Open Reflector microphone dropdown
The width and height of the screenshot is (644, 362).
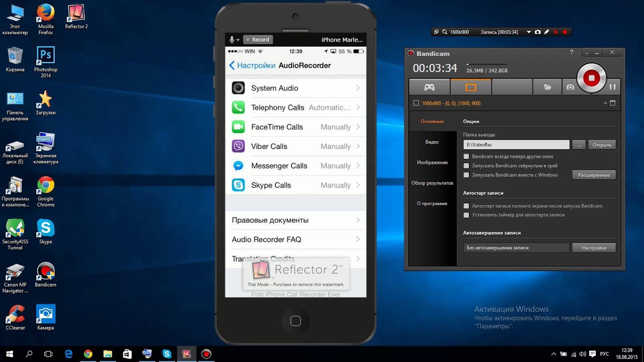coord(234,40)
